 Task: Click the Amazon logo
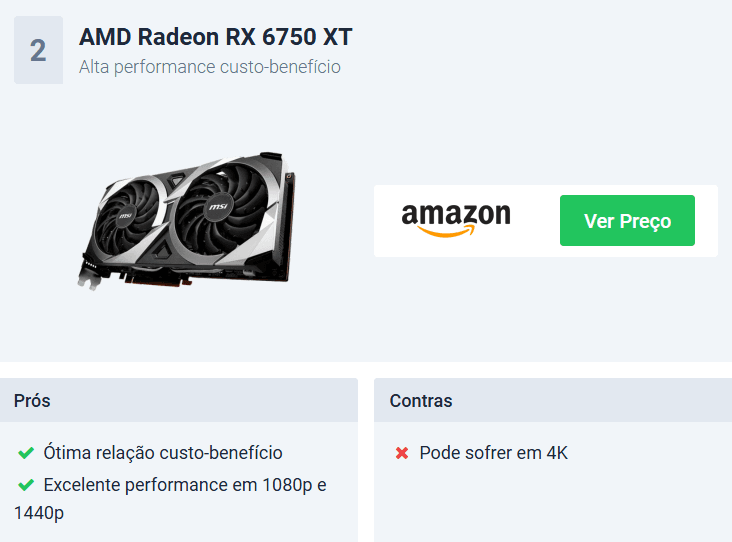(x=456, y=219)
